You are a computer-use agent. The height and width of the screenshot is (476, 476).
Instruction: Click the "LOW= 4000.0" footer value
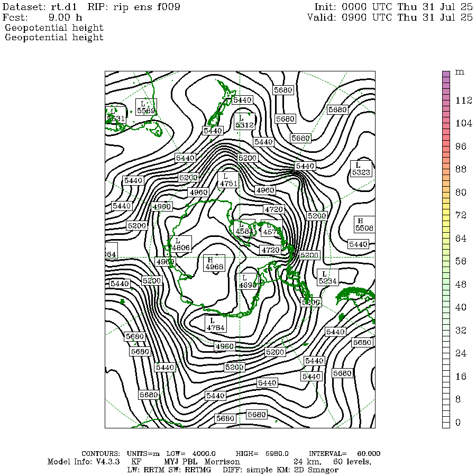coord(191,454)
